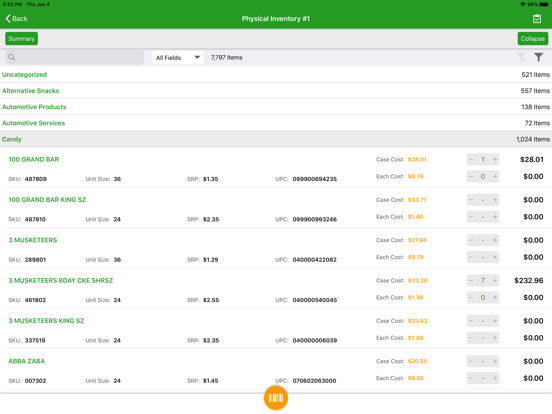The height and width of the screenshot is (414, 552).
Task: Increase case count for 100 GRAND BAR
Action: 495,159
